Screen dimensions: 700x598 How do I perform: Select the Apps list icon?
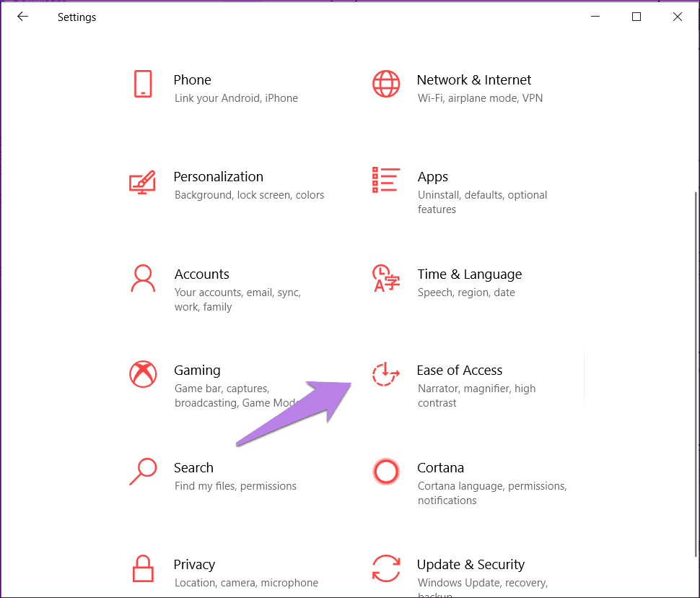coord(386,180)
